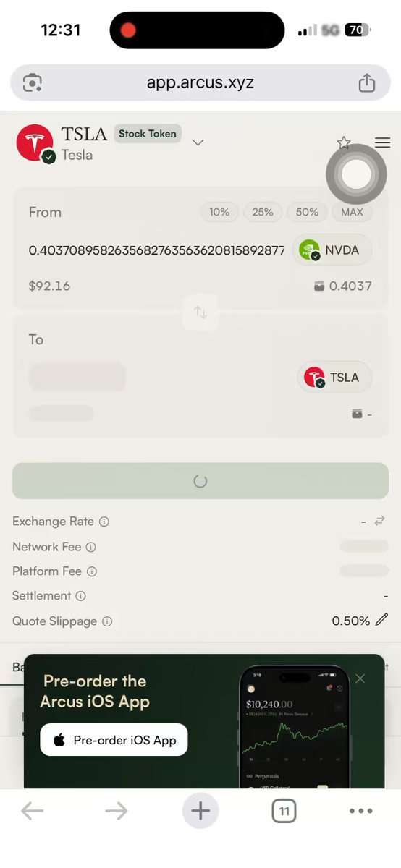Open the Settlement info icon
Screen dimensions: 401x868
(x=81, y=596)
